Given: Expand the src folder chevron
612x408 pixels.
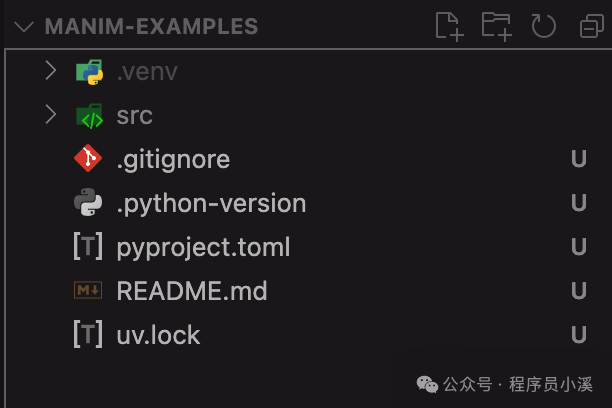Looking at the screenshot, I should [x=50, y=116].
